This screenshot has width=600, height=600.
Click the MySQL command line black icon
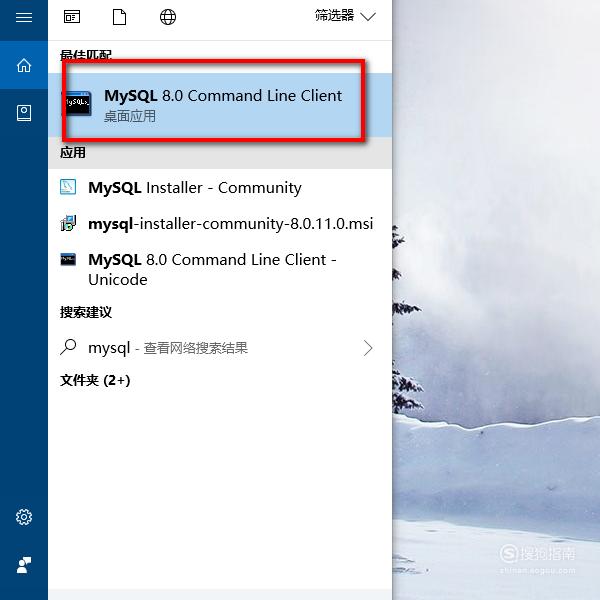tap(78, 103)
